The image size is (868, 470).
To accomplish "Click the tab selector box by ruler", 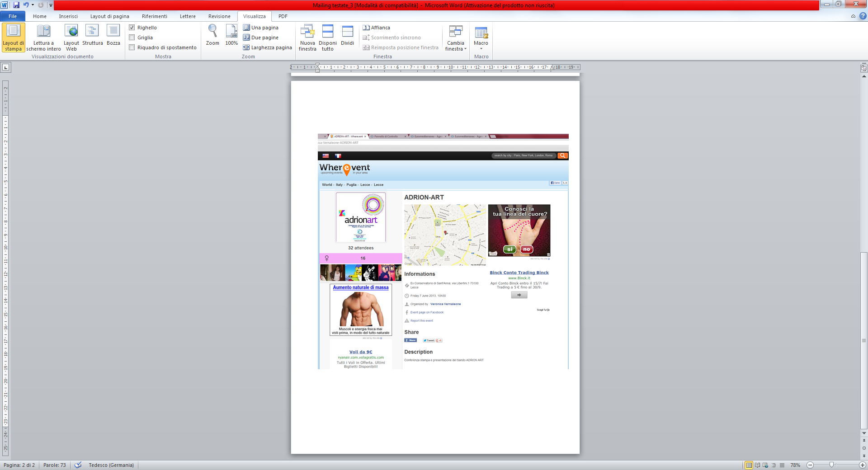I will tap(6, 68).
